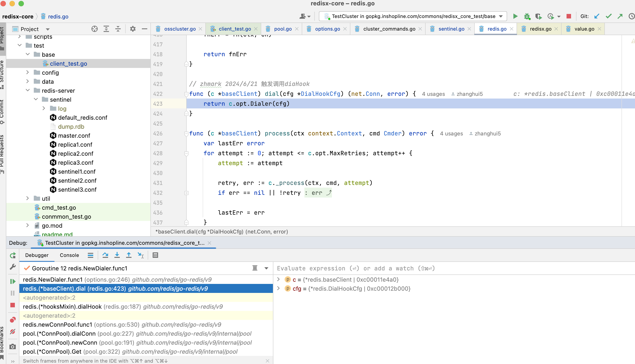Expand All in Project panel
Viewport: 635px width, 364px height.
click(x=106, y=29)
